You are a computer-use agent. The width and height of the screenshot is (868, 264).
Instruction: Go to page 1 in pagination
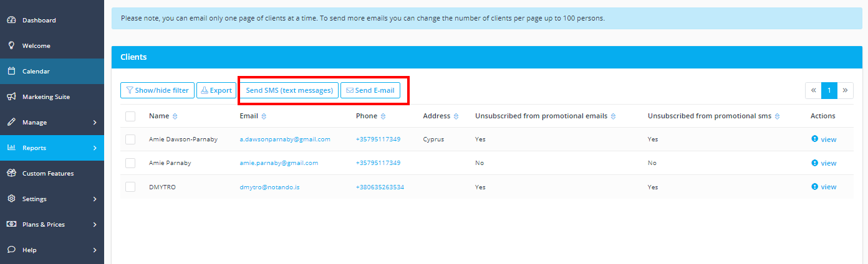tap(829, 90)
